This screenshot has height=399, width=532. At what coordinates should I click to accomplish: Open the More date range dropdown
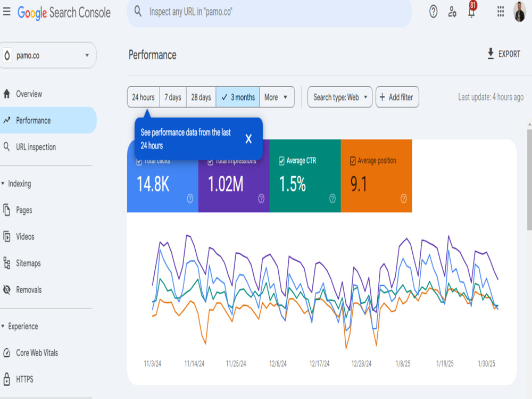[x=277, y=97]
